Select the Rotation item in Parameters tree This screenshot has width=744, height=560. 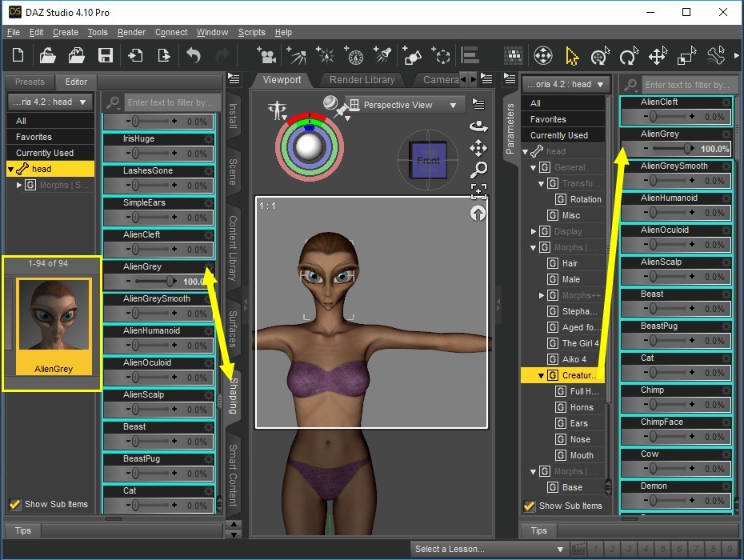click(x=586, y=199)
